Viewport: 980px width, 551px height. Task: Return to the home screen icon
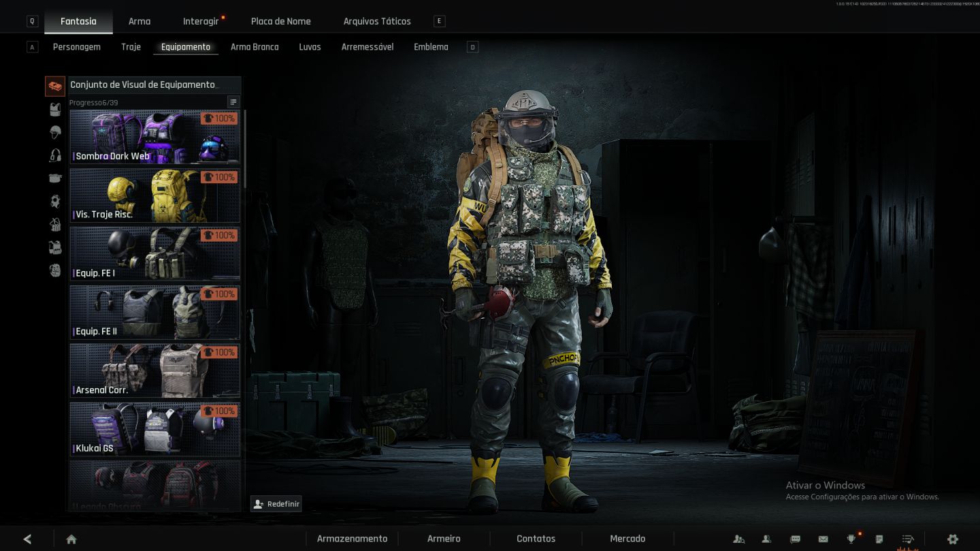(x=71, y=539)
